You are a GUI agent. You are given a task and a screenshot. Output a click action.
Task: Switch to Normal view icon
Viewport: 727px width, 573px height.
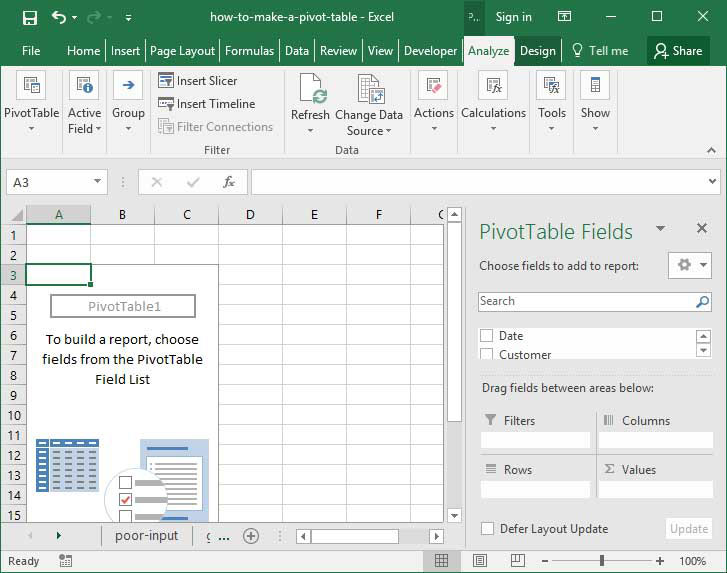pos(441,561)
